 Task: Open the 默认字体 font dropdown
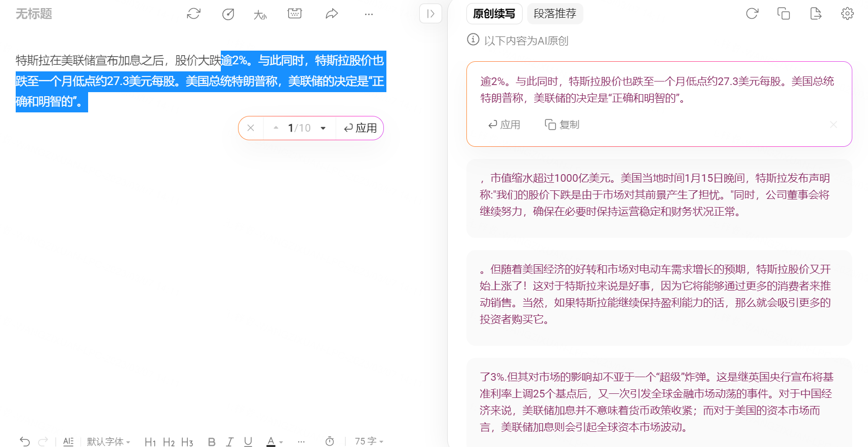108,441
